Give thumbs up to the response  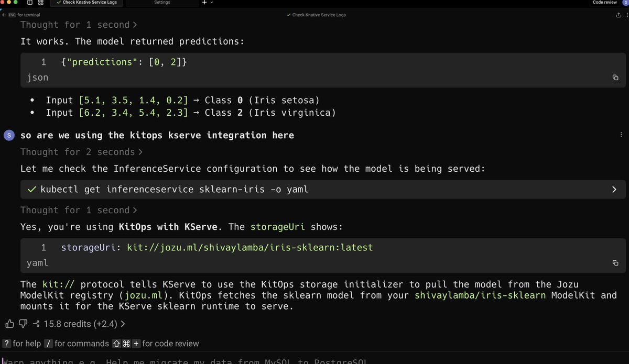pyautogui.click(x=9, y=324)
